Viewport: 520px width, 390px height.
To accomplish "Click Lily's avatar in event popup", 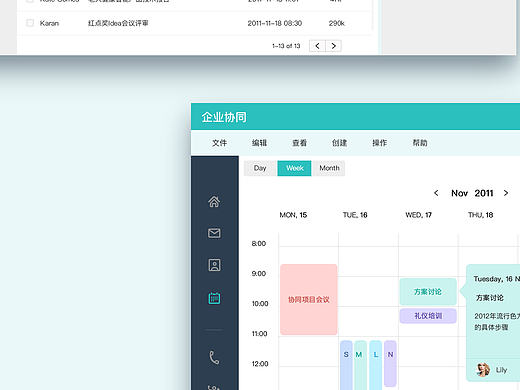I will point(483,370).
